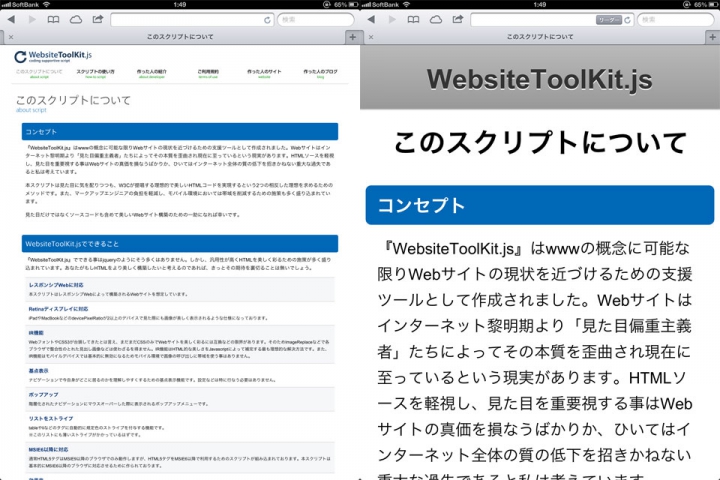Click the blue コンセプト header in left page
720x480 pixels.
pyautogui.click(x=180, y=131)
